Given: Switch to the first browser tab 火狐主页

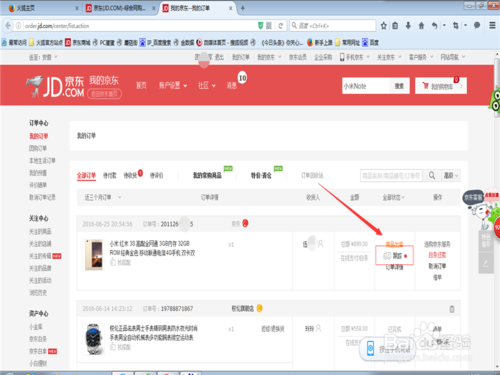Looking at the screenshot, I should 43,8.
